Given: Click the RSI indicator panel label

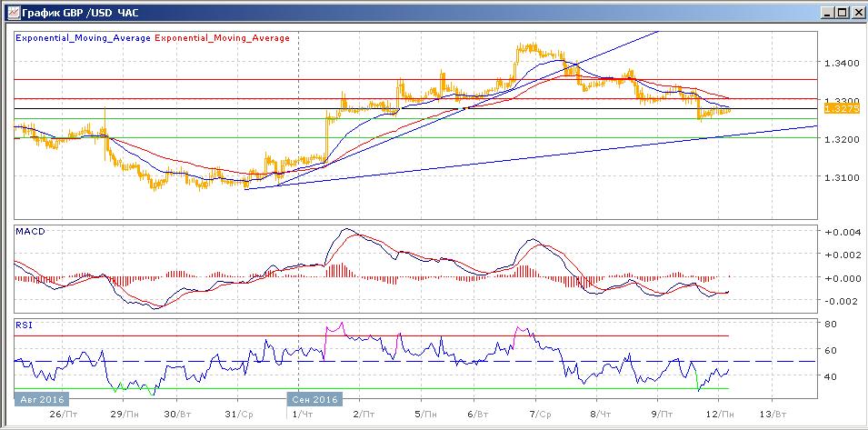Looking at the screenshot, I should pos(25,325).
